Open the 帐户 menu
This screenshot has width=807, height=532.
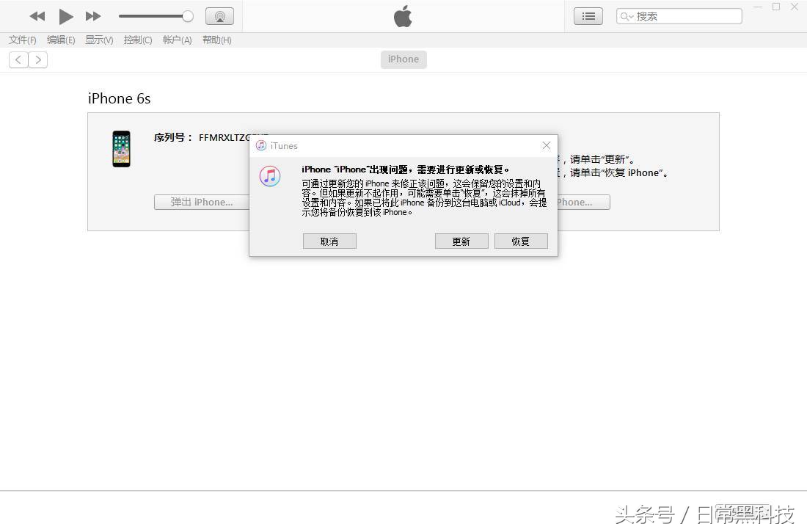[x=176, y=40]
